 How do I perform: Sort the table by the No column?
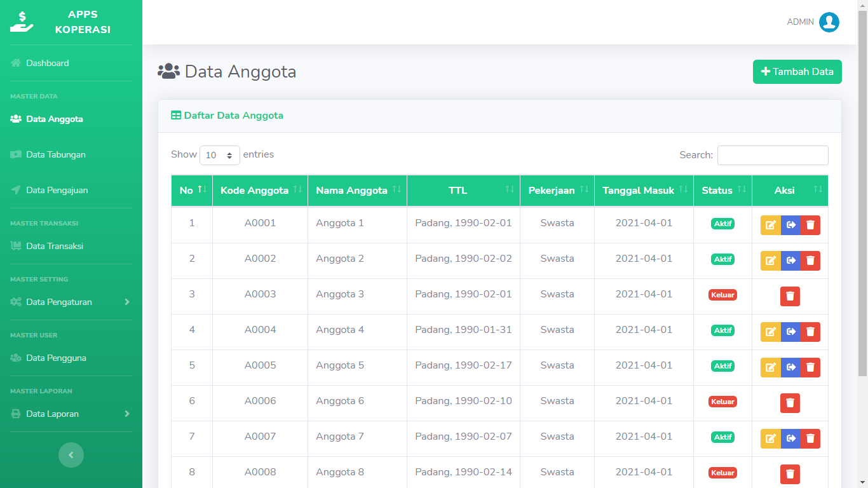[x=192, y=191]
